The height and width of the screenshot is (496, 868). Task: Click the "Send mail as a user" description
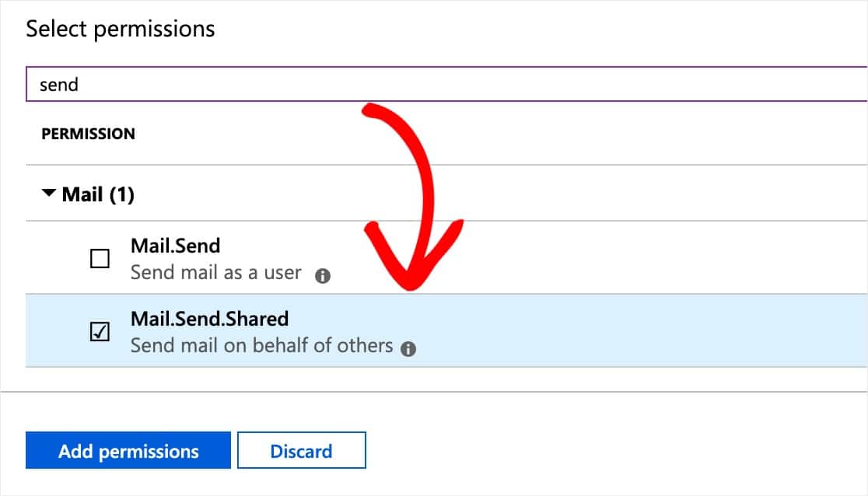[216, 272]
